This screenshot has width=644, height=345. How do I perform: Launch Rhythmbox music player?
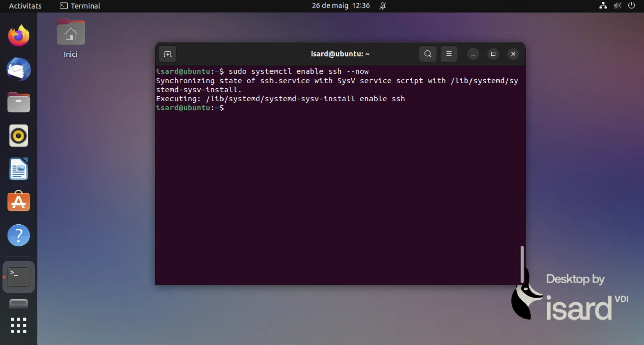coord(18,136)
